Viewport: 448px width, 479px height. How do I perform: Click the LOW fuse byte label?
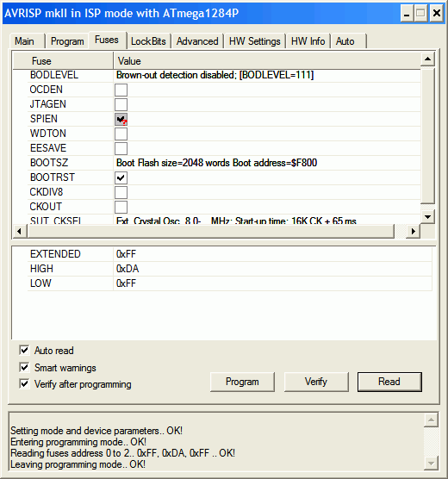tap(40, 283)
